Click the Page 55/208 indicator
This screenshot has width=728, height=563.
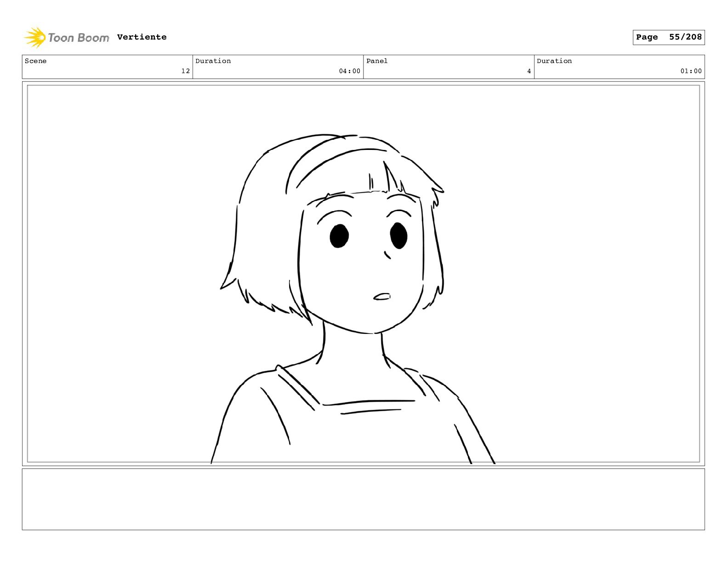click(x=668, y=37)
